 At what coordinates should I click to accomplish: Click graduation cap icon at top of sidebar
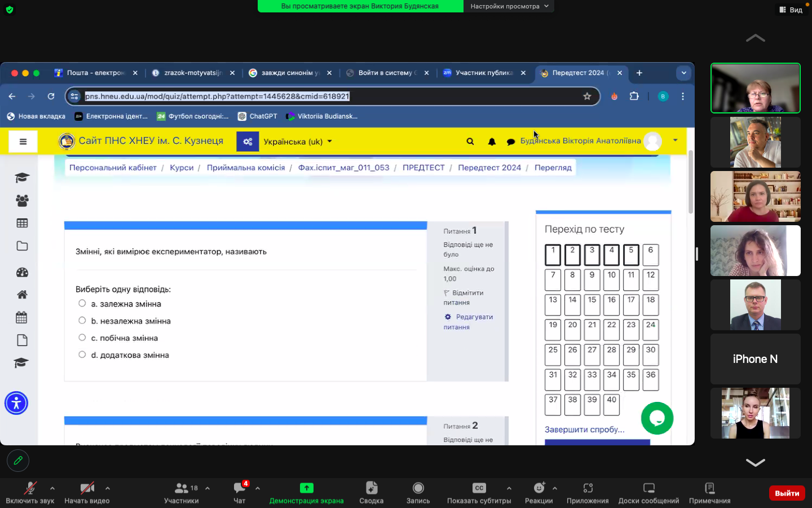pyautogui.click(x=22, y=178)
